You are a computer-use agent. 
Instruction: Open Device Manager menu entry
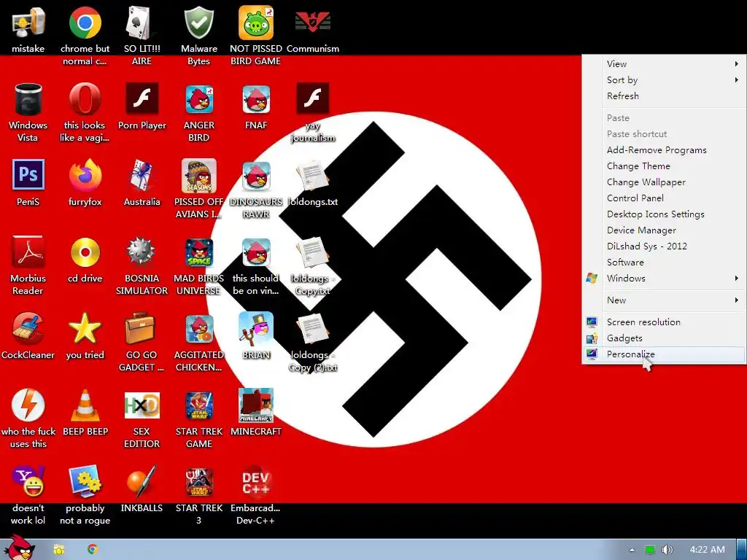tap(664, 230)
